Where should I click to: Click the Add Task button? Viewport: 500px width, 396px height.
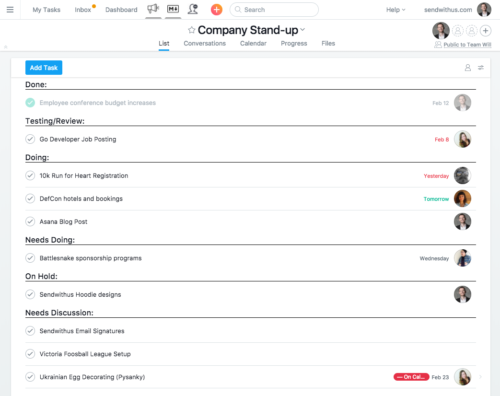point(44,68)
